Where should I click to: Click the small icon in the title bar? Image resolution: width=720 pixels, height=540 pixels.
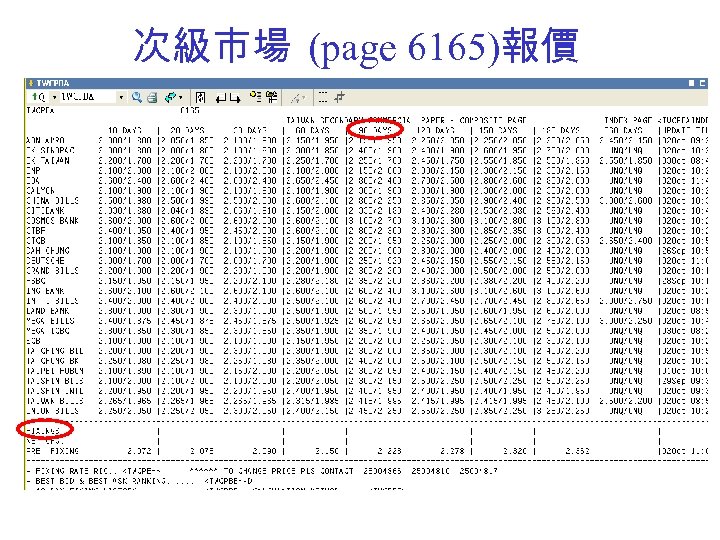pyautogui.click(x=31, y=83)
